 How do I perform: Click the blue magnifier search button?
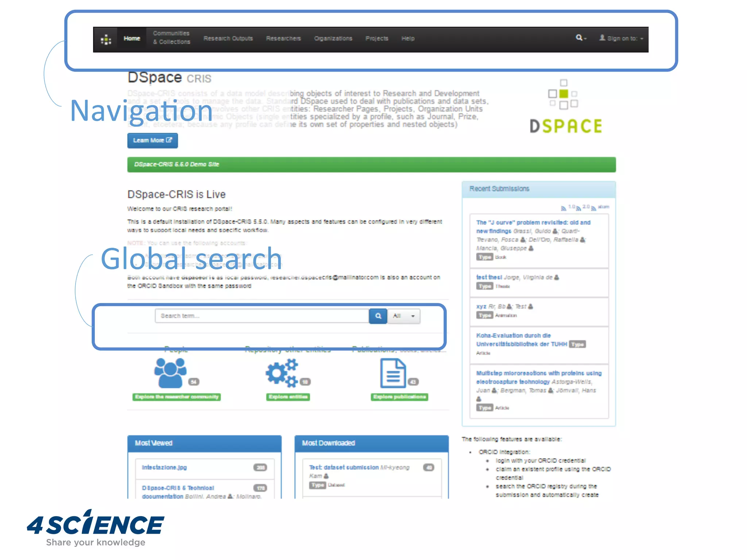(x=378, y=316)
